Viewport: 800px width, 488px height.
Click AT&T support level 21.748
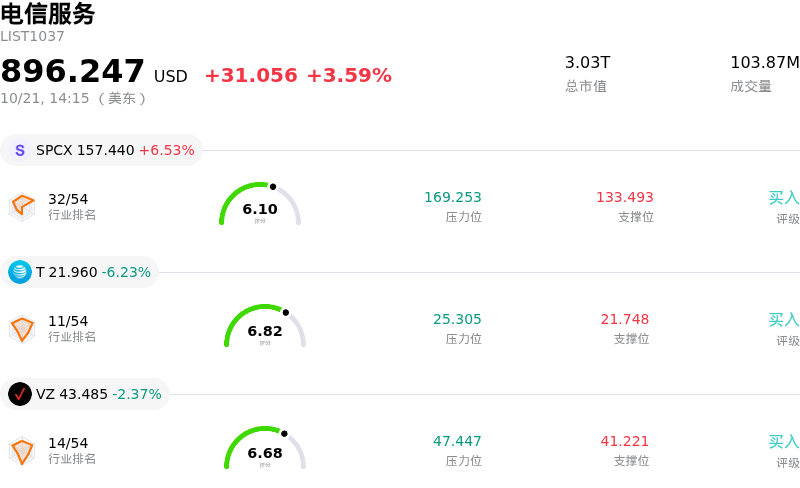(x=625, y=319)
